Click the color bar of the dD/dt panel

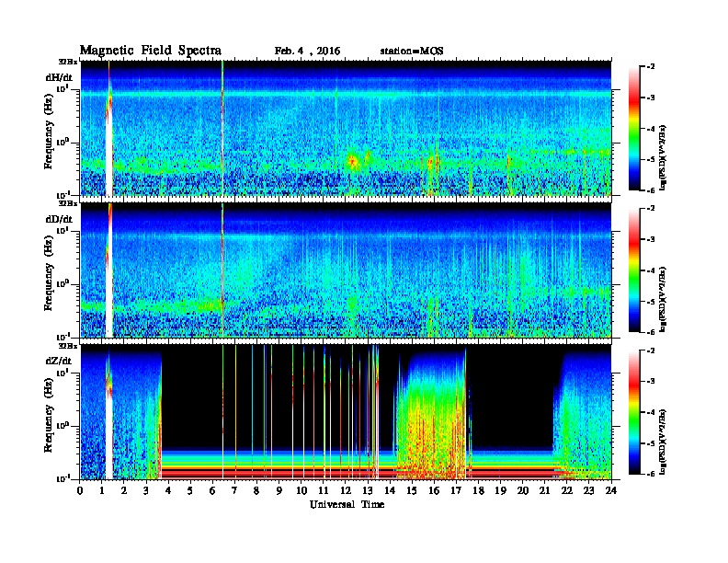[634, 270]
